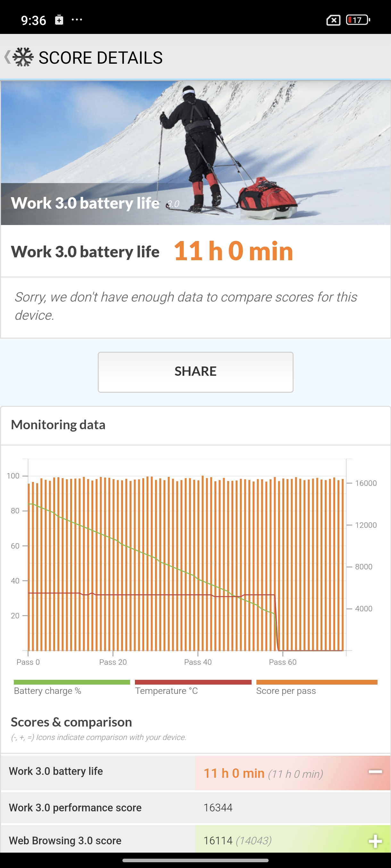Tap the three-dots notification overflow icon
Viewport: 391px width, 868px height.
click(x=77, y=20)
